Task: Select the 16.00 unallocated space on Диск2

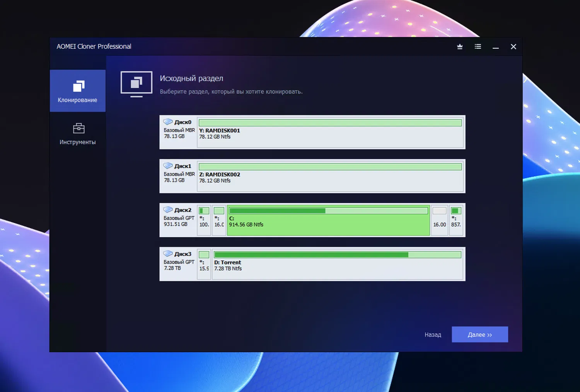Action: (439, 220)
